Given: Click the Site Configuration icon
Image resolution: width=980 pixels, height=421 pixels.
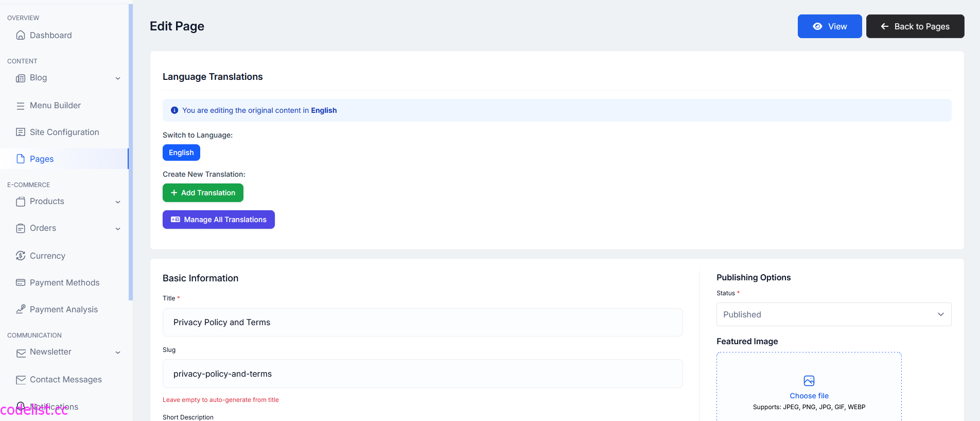Looking at the screenshot, I should tap(21, 132).
